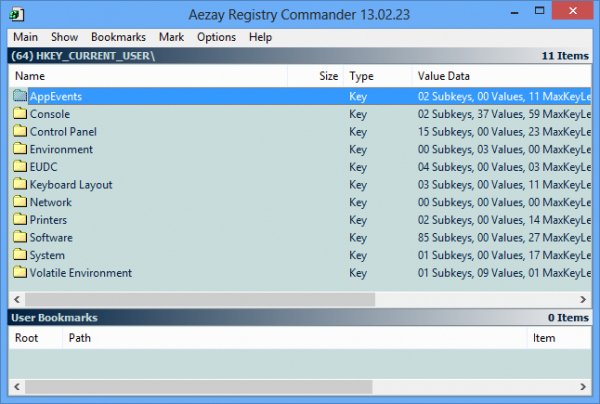Select the System key name
The image size is (600, 404).
point(47,255)
